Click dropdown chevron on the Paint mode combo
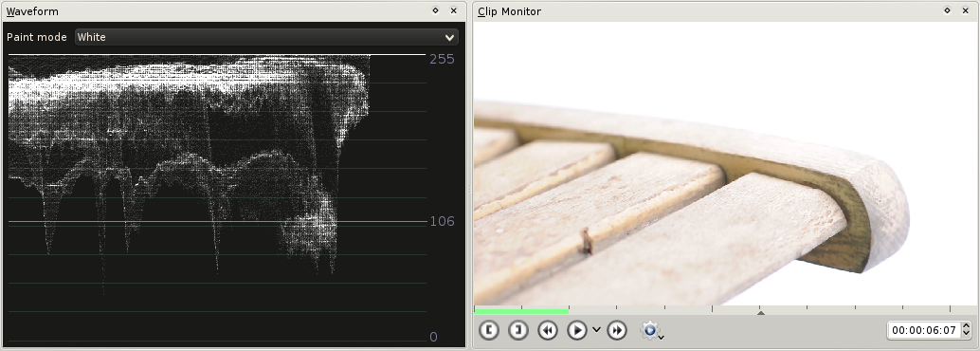 click(x=449, y=38)
